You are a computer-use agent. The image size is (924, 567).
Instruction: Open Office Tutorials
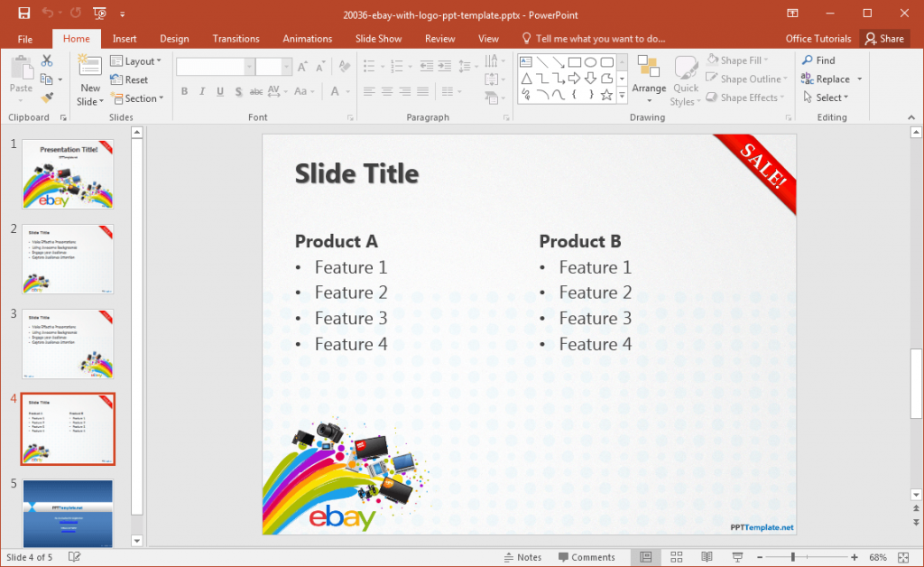click(x=818, y=38)
